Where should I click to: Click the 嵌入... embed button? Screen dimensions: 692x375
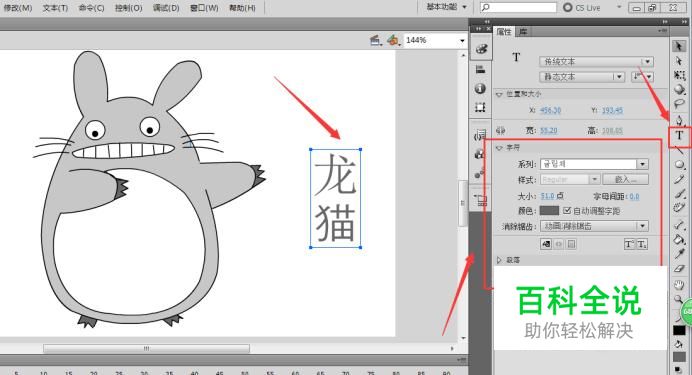point(626,179)
